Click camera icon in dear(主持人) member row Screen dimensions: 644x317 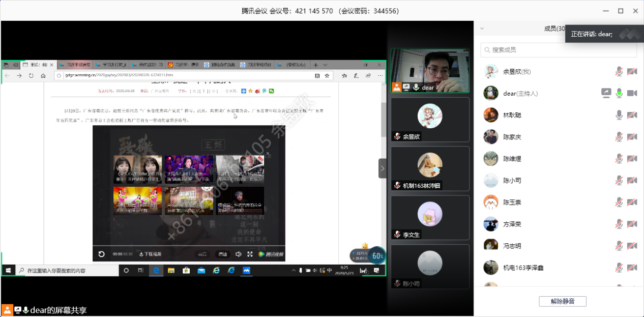point(632,93)
